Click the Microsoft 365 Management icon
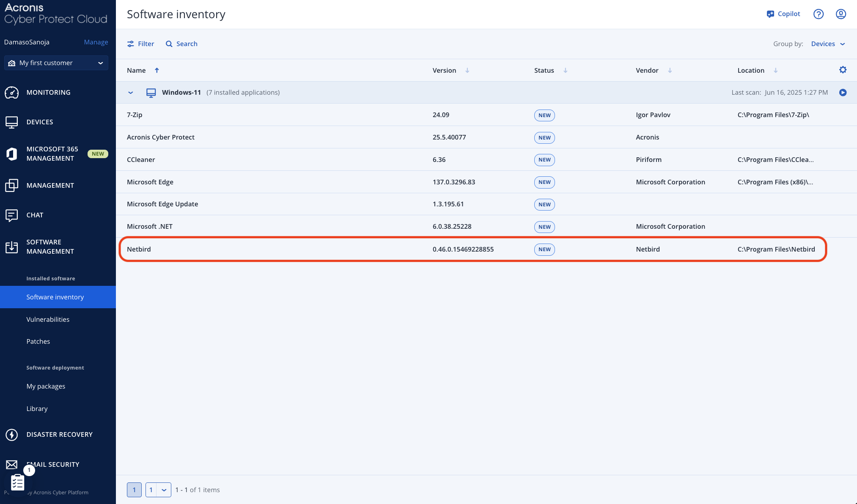This screenshot has height=504, width=857. pyautogui.click(x=12, y=154)
